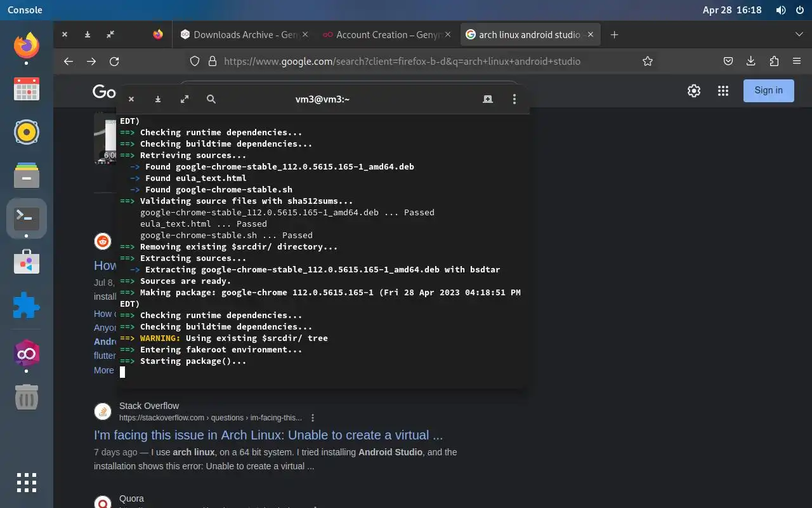Close the Account Creation tab
812x508 pixels.
[448, 35]
